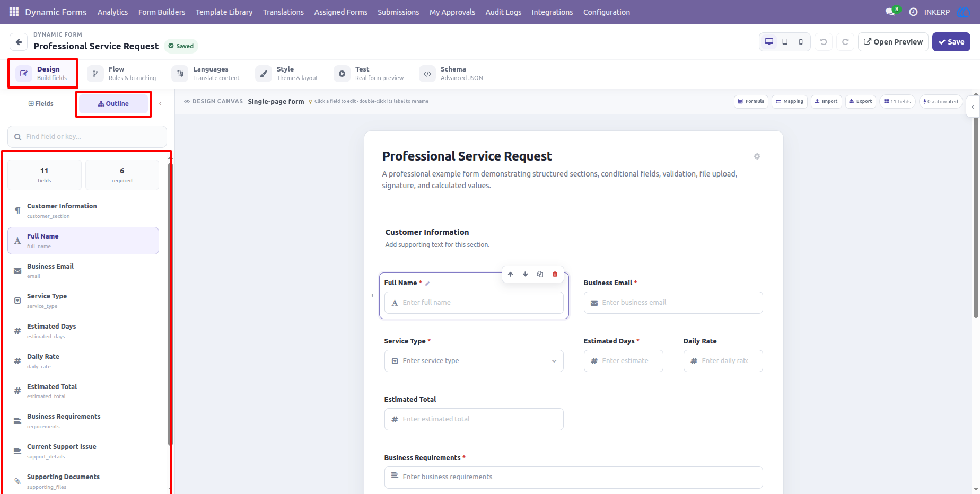
Task: Switch to desktop preview mode
Action: pos(769,42)
